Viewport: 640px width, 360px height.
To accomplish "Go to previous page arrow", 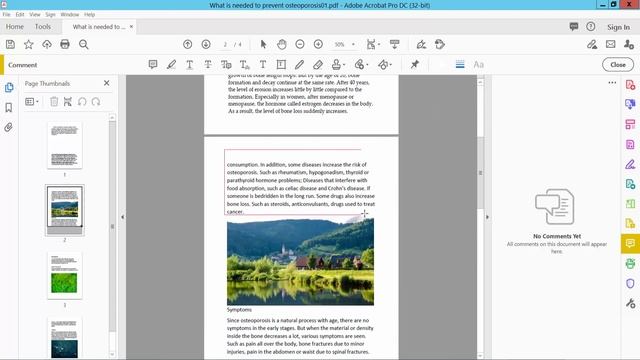I will (187, 44).
